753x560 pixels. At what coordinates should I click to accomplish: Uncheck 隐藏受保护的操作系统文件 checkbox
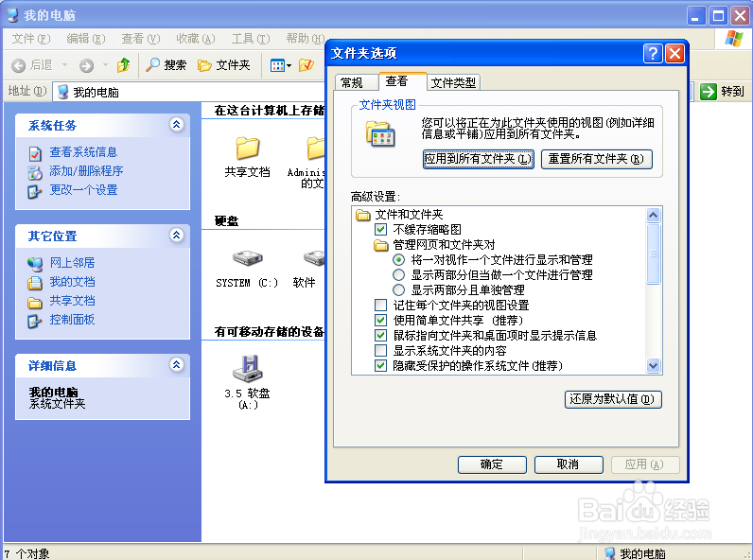point(380,365)
